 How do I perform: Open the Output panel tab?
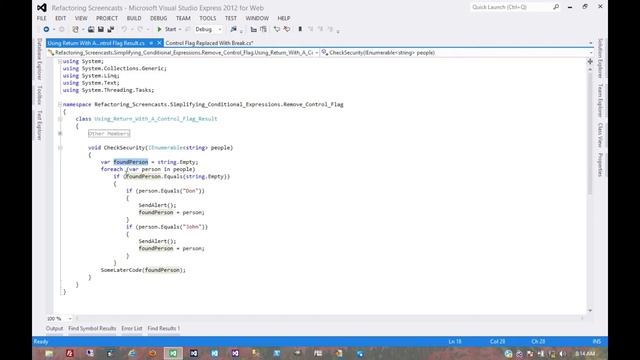pos(54,328)
